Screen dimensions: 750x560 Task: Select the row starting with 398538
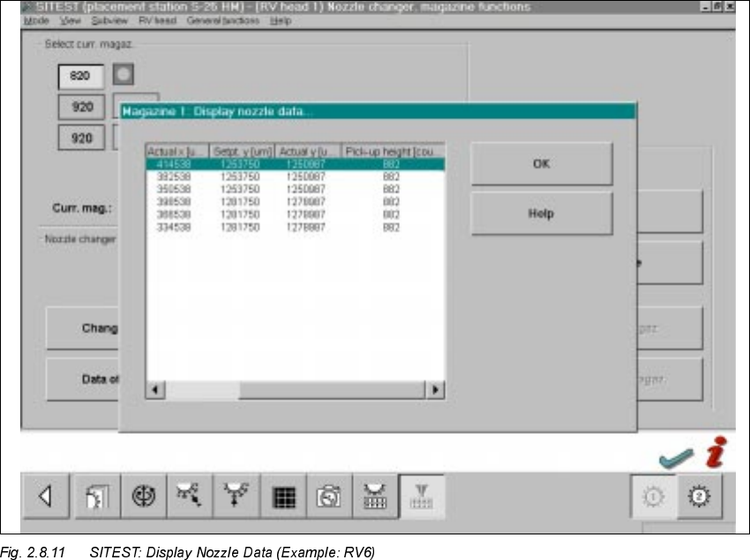296,202
